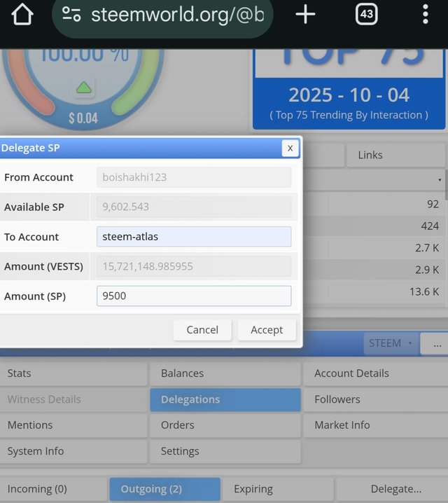
Task: Show Outgoing (2) delegations
Action: tap(164, 489)
